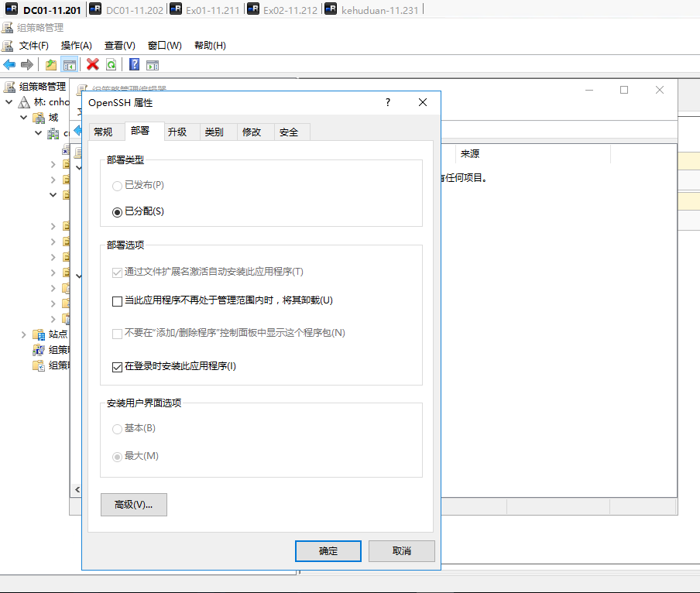The width and height of the screenshot is (700, 593).
Task: Click the 取消 button
Action: pyautogui.click(x=402, y=551)
